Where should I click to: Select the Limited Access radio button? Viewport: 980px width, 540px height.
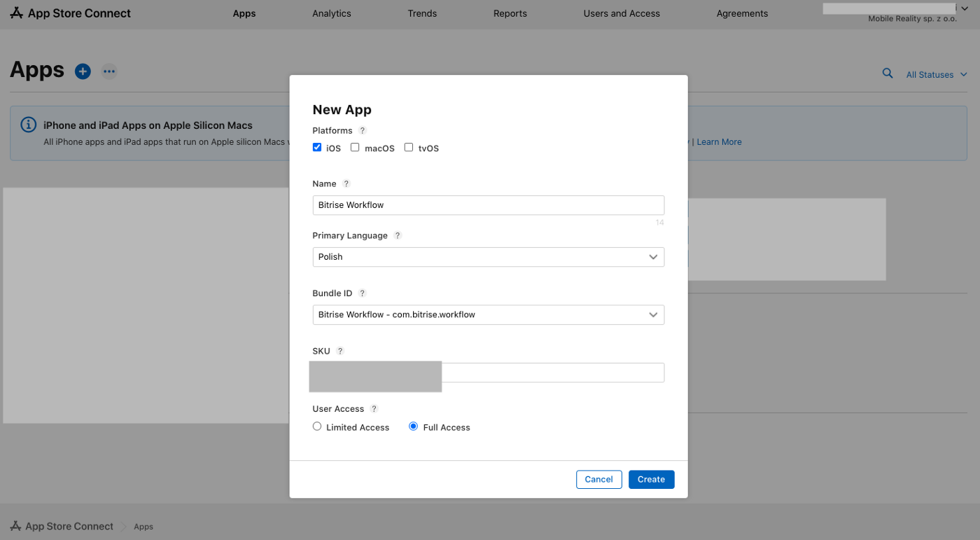(x=317, y=427)
